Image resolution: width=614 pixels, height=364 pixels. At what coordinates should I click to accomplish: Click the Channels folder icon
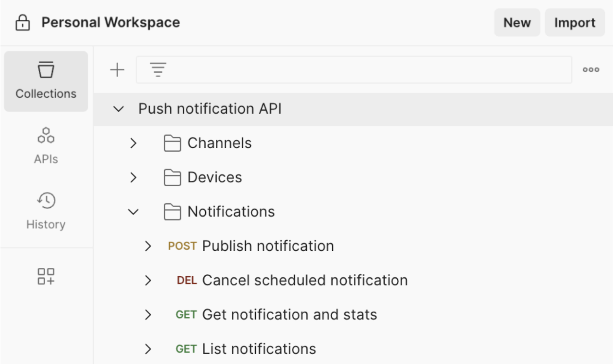click(172, 143)
